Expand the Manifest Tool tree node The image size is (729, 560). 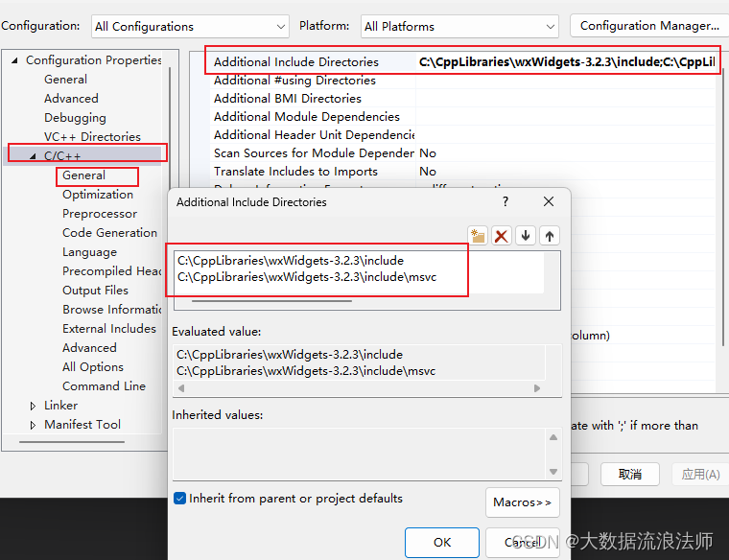[x=33, y=425]
